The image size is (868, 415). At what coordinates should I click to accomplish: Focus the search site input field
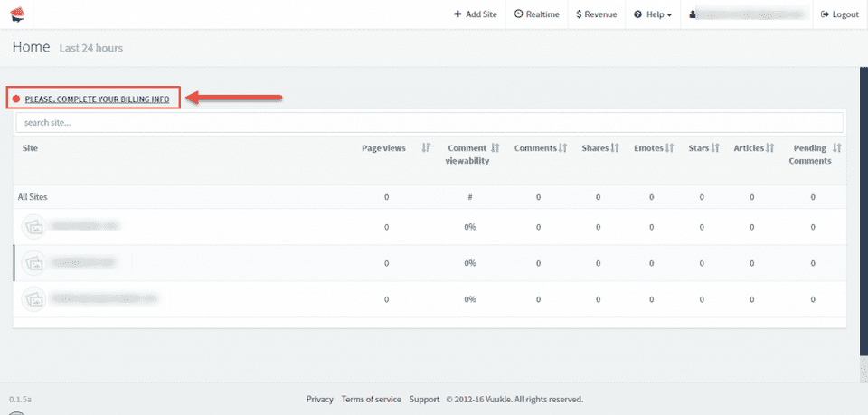429,123
